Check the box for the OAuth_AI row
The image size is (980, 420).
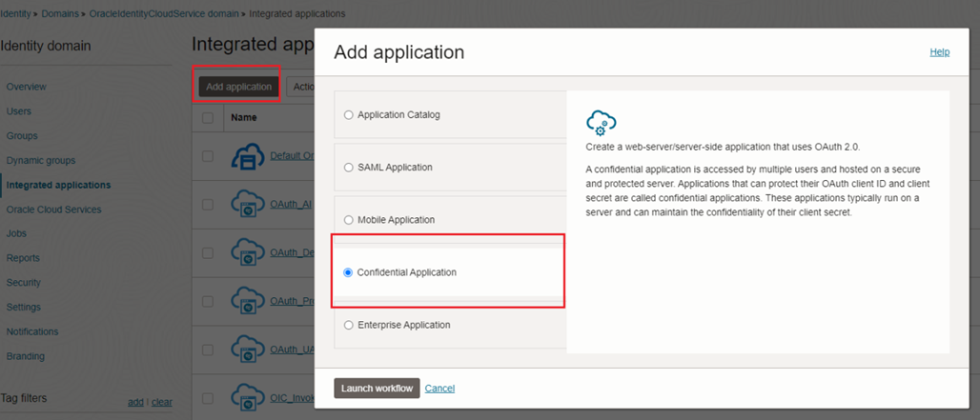pyautogui.click(x=208, y=204)
